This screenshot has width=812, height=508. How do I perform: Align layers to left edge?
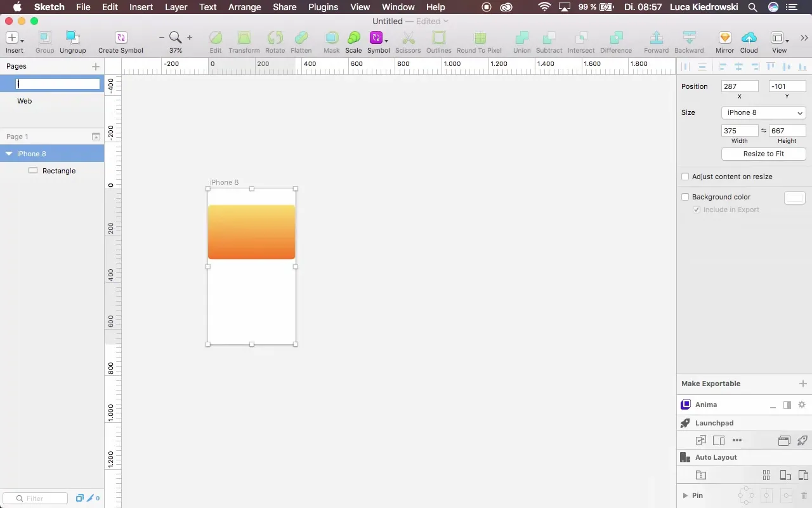723,66
